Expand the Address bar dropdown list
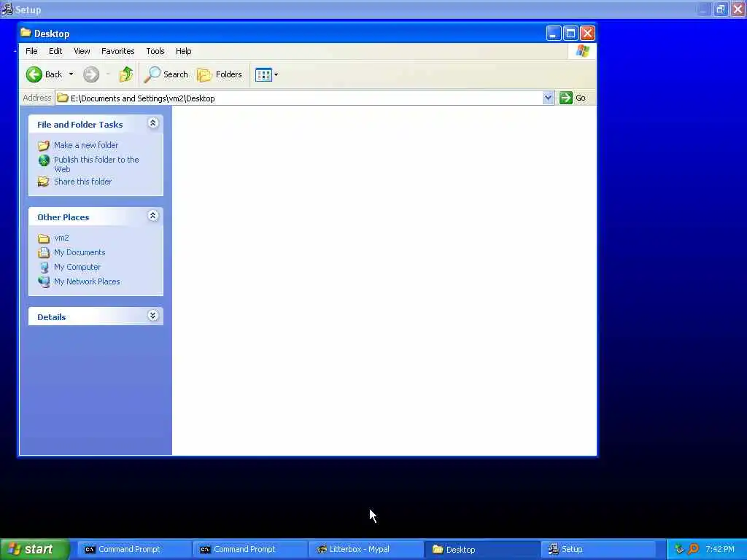747x560 pixels. click(549, 98)
